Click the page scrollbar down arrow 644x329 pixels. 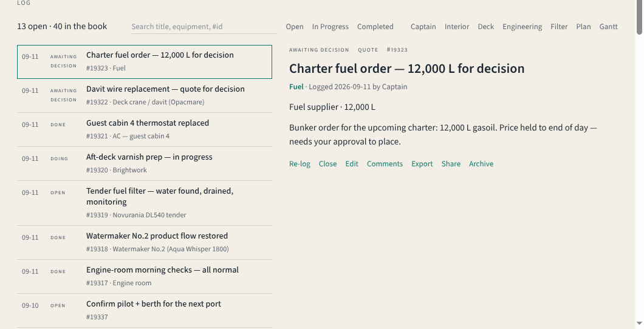pyautogui.click(x=639, y=324)
